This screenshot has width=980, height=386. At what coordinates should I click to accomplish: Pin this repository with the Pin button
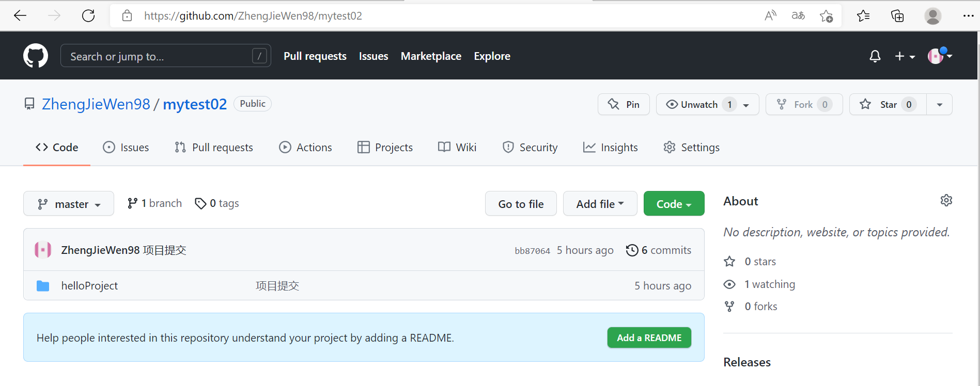(624, 104)
